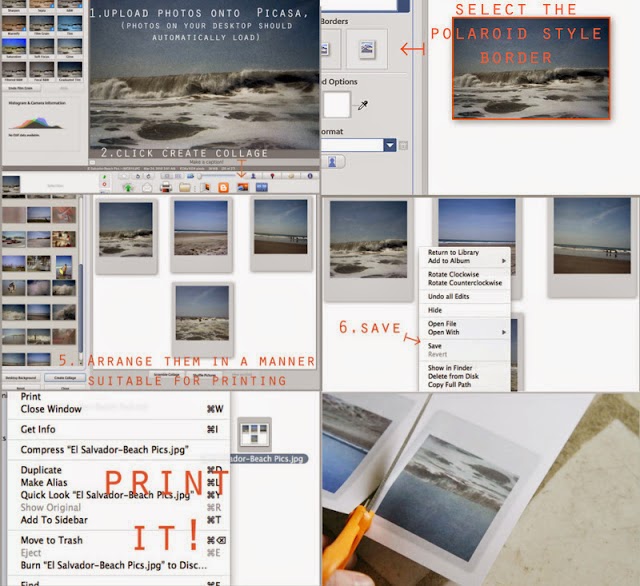Click the red clear circle in selection tray
Screen dimensions: 640x586
104,184
